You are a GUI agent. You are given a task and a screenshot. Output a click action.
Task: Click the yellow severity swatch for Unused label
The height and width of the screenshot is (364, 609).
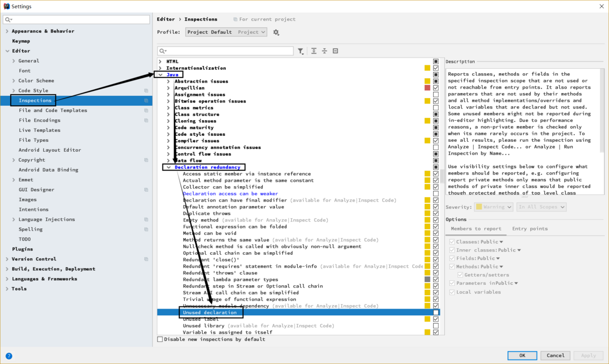tap(427, 319)
